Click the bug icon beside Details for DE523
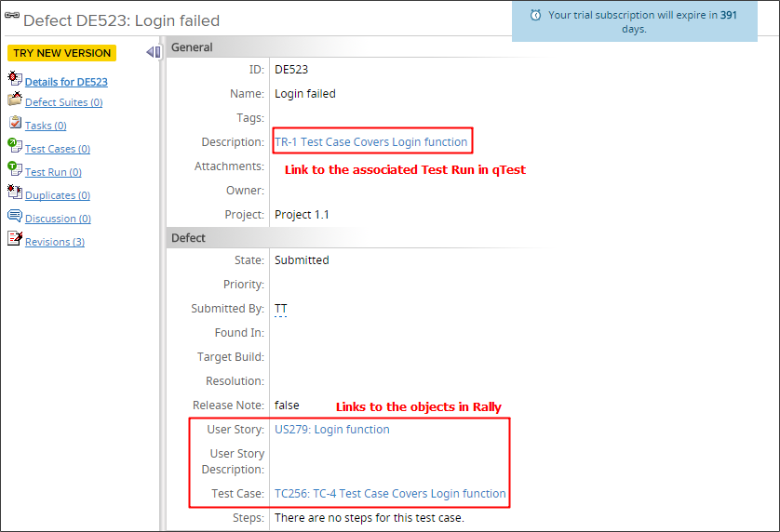The width and height of the screenshot is (780, 532). click(14, 80)
